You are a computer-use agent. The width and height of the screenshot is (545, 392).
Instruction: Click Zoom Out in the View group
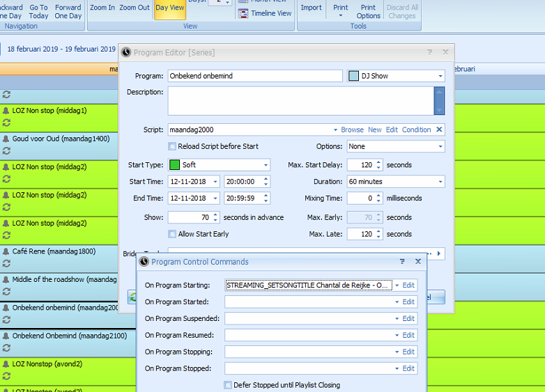point(134,8)
